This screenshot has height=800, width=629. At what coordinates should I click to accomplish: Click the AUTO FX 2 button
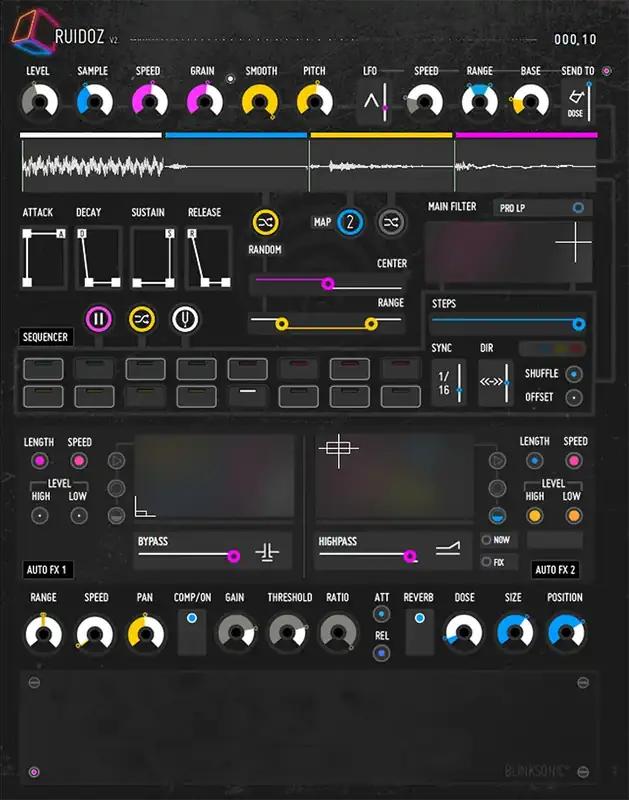tap(555, 570)
